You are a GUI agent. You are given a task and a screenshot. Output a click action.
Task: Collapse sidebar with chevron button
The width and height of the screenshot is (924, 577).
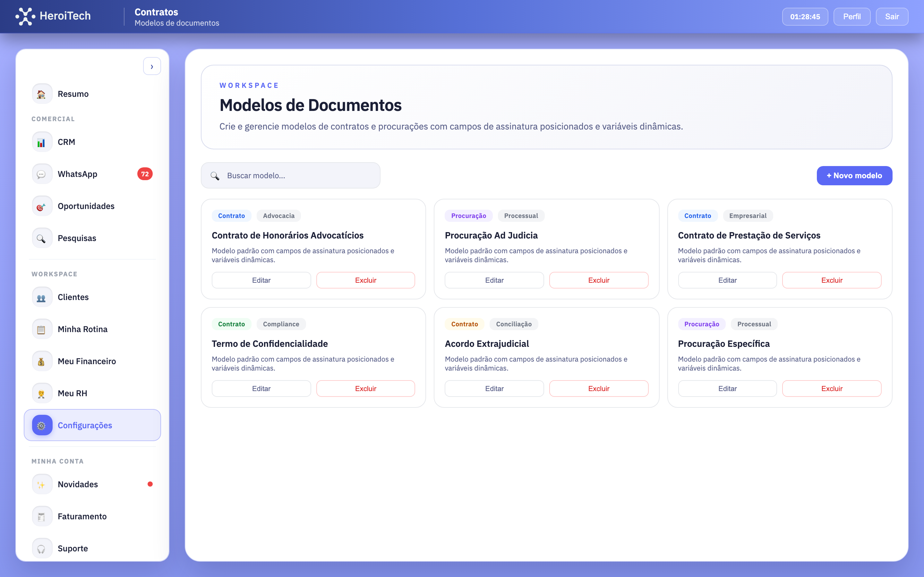152,66
